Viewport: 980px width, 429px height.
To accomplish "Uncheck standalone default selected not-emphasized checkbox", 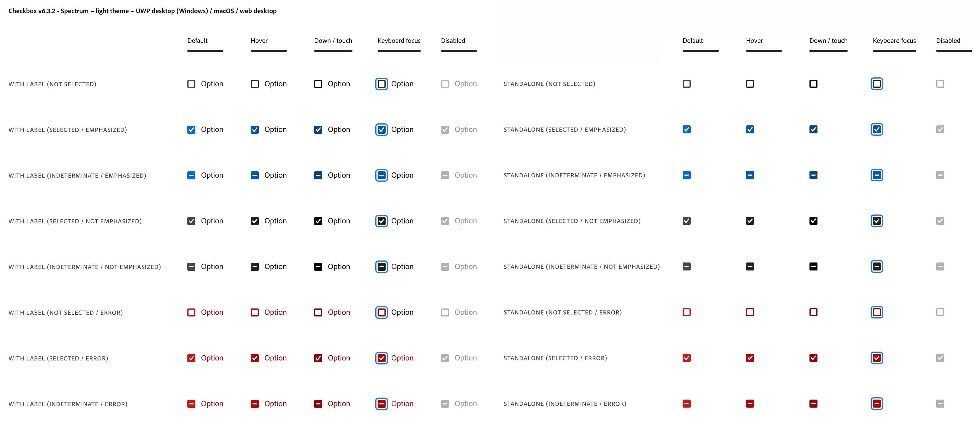I will point(687,220).
